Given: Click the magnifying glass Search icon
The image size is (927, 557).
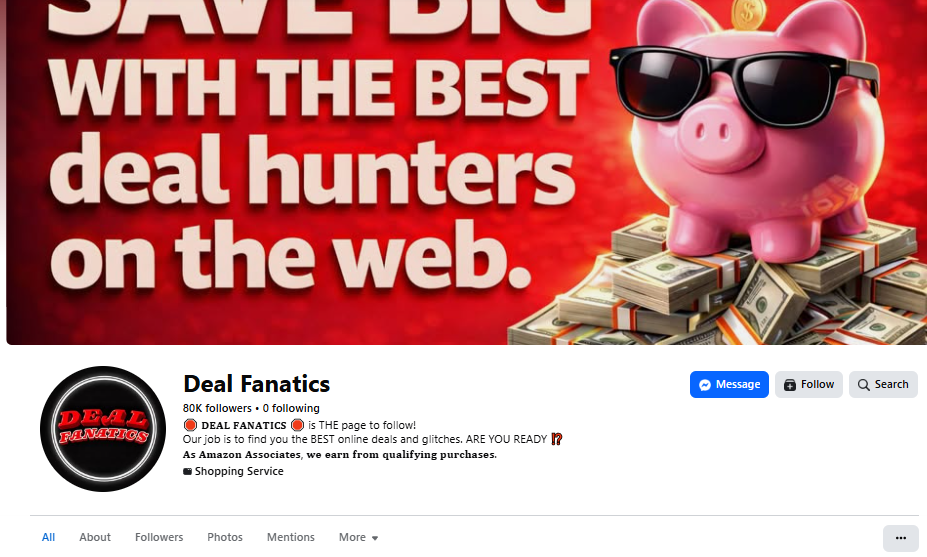Looking at the screenshot, I should [x=864, y=385].
